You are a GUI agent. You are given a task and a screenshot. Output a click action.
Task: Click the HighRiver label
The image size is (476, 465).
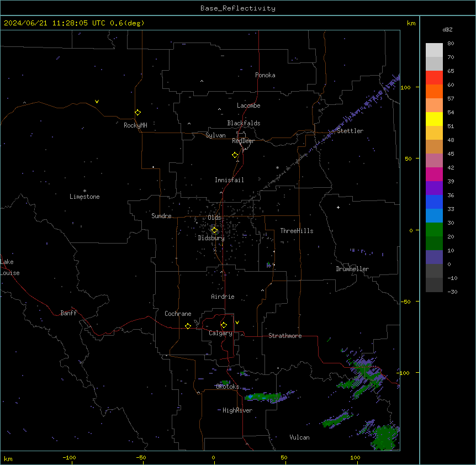point(237,410)
